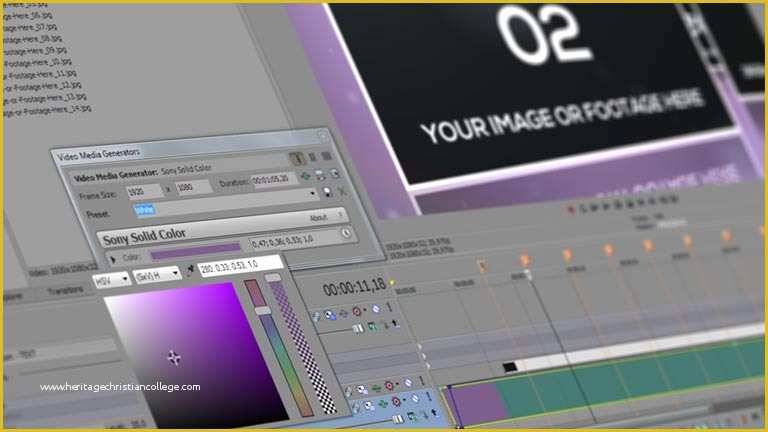The width and height of the screenshot is (768, 432).
Task: Open red automation icon on the track above the blue track
Action: tap(389, 385)
